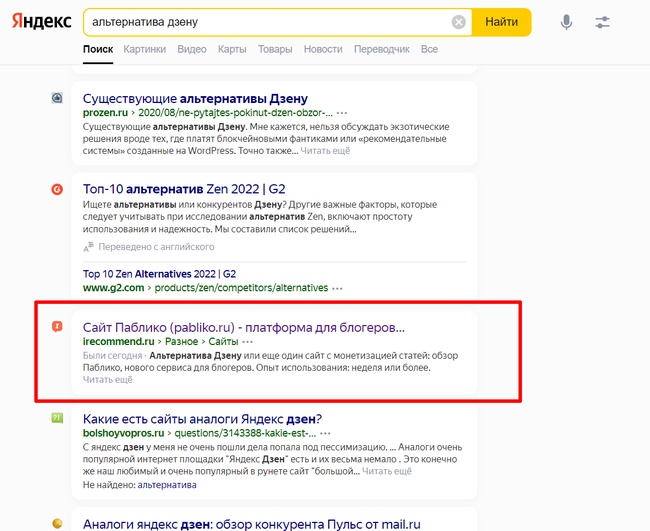Click the bolshoyvopros.ru domain link

click(124, 433)
